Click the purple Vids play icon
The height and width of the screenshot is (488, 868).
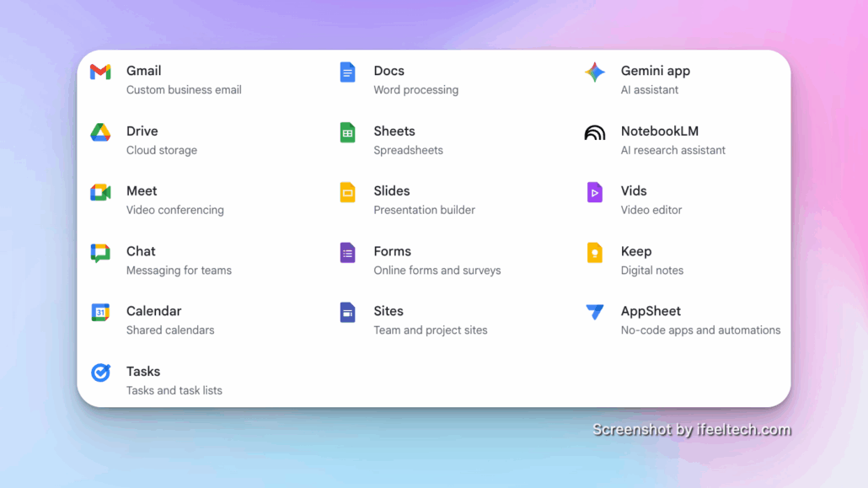pos(595,192)
